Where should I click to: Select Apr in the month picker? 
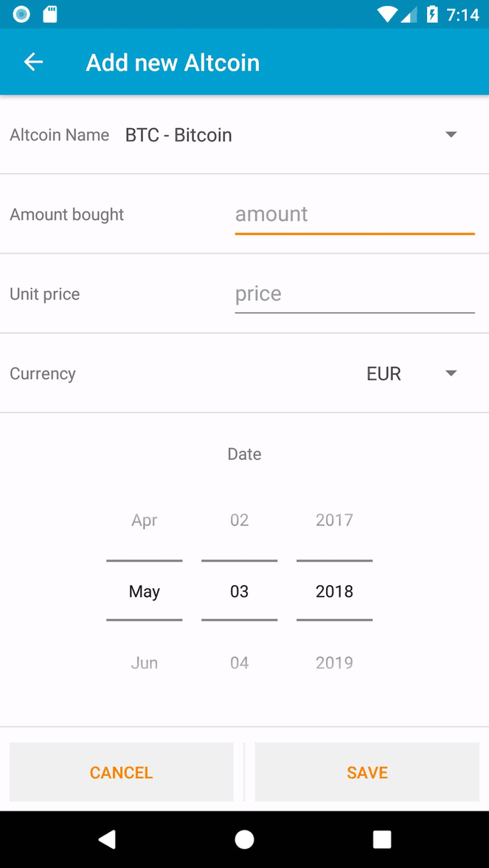coord(144,519)
